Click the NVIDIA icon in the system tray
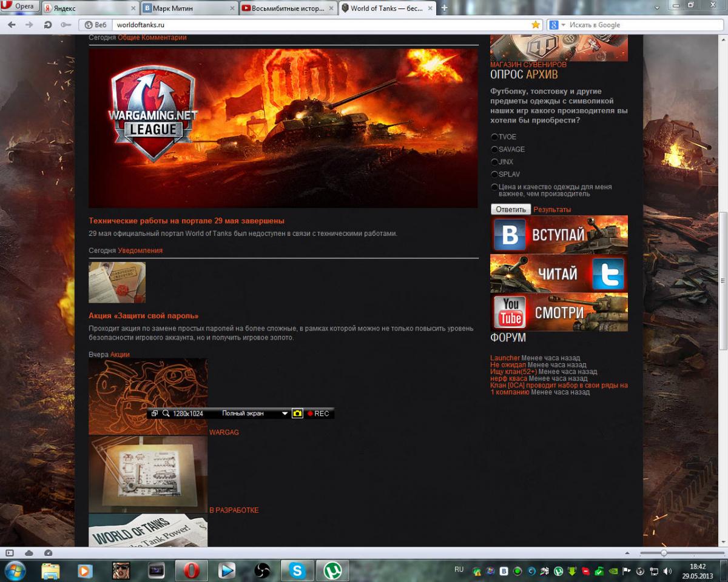 pos(613,571)
